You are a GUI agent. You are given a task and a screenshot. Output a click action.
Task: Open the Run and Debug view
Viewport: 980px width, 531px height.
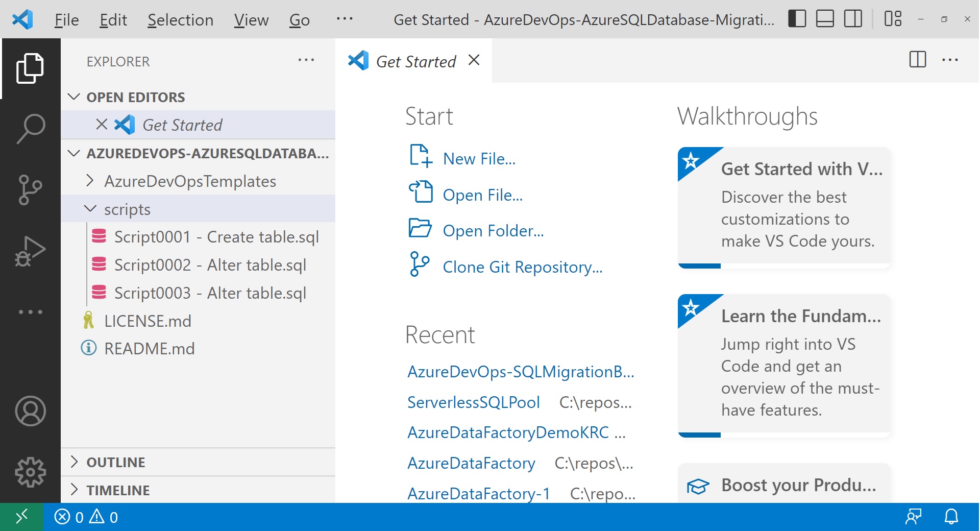coord(30,251)
